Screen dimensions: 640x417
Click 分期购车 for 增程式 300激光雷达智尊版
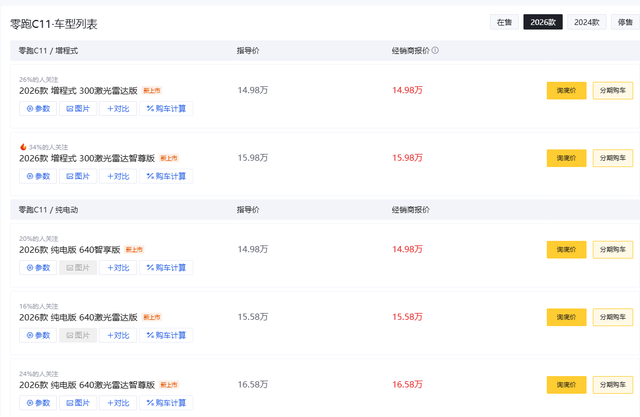pyautogui.click(x=613, y=158)
